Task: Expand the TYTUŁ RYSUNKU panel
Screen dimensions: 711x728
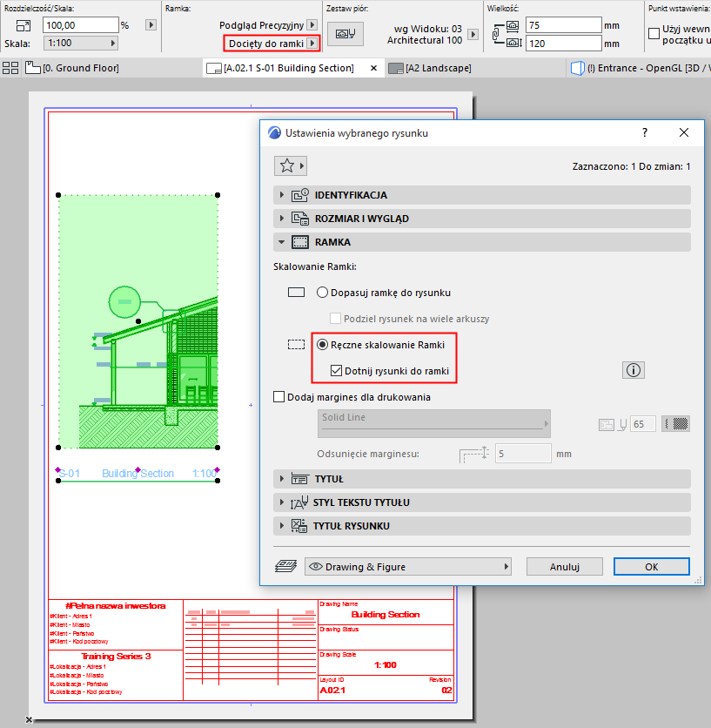Action: click(482, 526)
